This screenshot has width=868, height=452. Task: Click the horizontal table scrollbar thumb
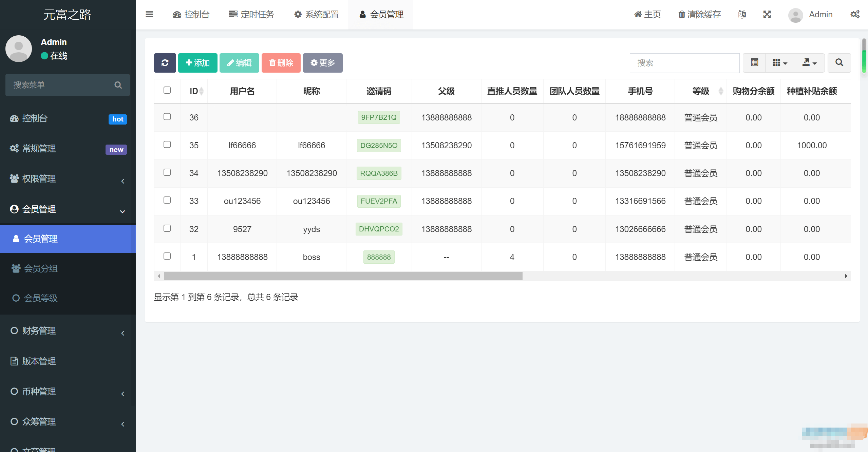[343, 276]
